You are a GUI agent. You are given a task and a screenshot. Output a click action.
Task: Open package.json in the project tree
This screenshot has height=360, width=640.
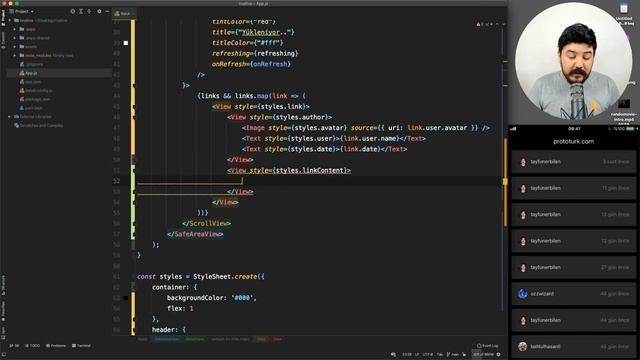point(35,99)
